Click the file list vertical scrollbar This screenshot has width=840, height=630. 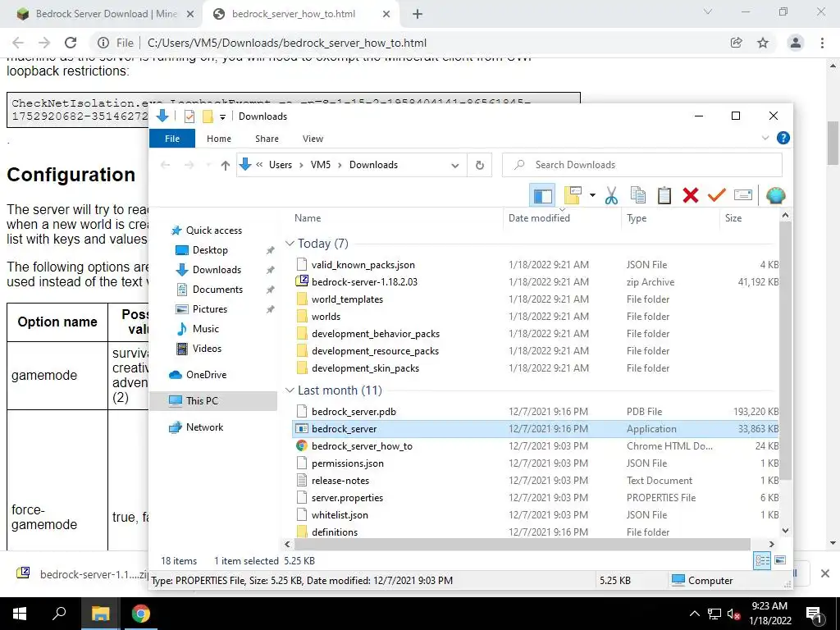(785, 350)
